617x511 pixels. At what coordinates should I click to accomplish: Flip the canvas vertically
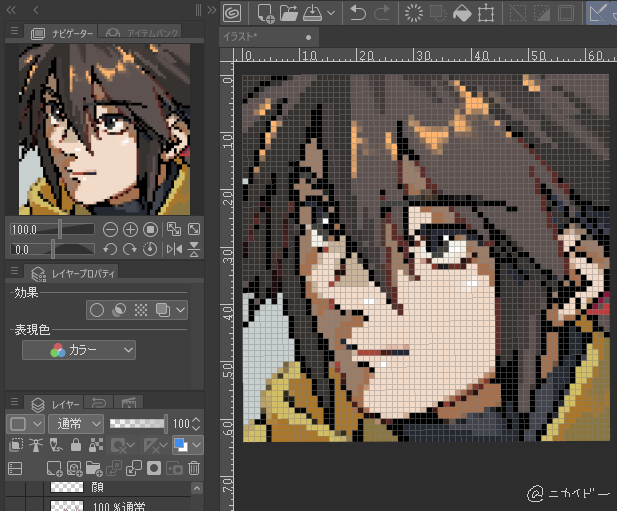tap(194, 249)
